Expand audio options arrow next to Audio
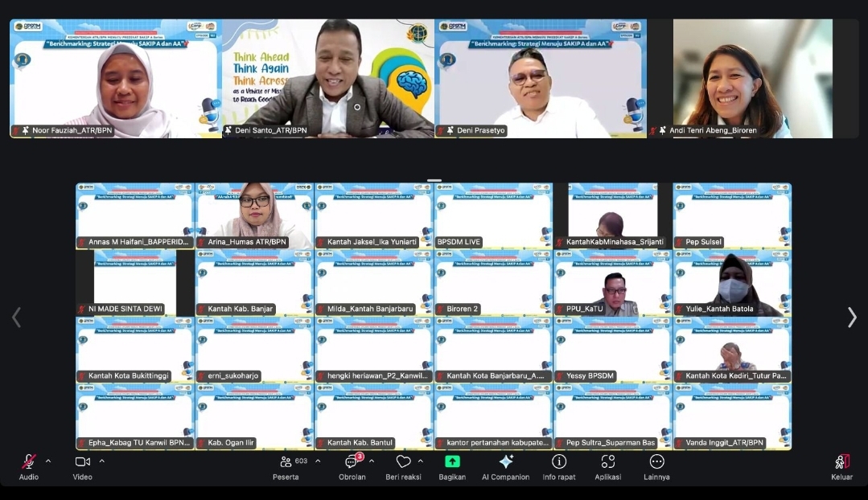The image size is (868, 500). click(x=48, y=461)
